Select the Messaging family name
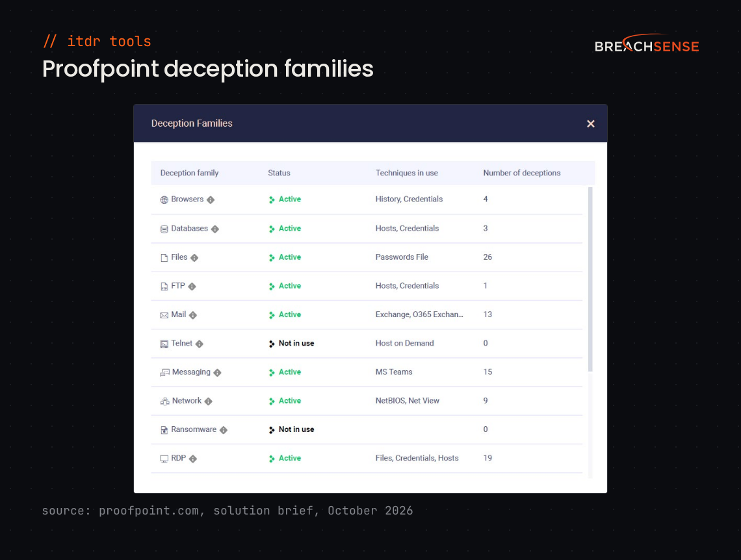Image resolution: width=741 pixels, height=560 pixels. click(x=191, y=372)
